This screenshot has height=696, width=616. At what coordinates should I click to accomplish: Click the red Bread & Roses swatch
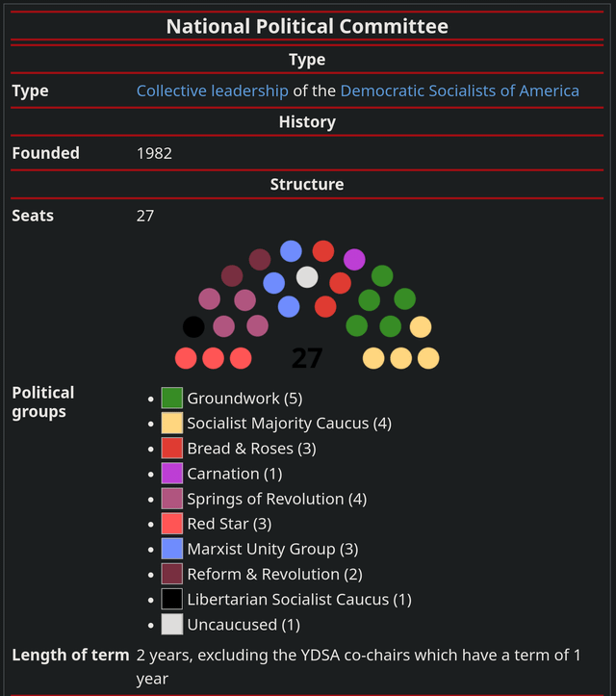point(171,448)
